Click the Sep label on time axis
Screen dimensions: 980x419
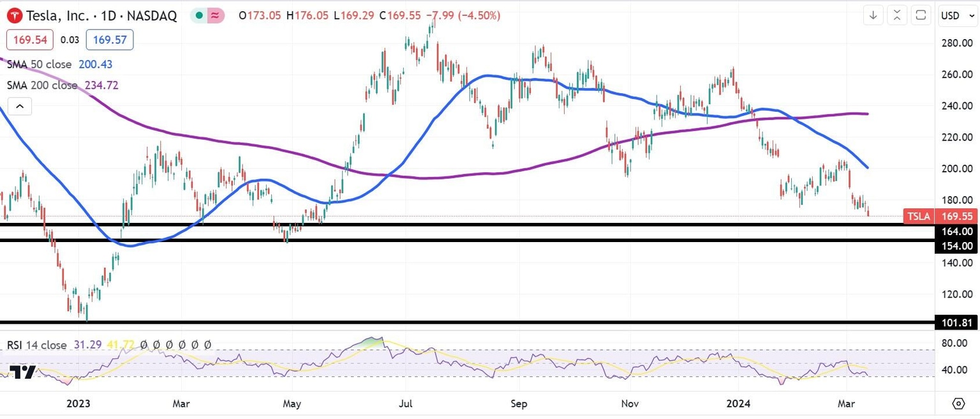coord(519,404)
